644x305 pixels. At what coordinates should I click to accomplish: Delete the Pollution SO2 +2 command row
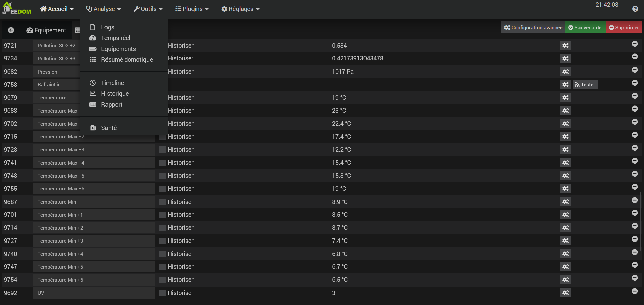click(635, 44)
